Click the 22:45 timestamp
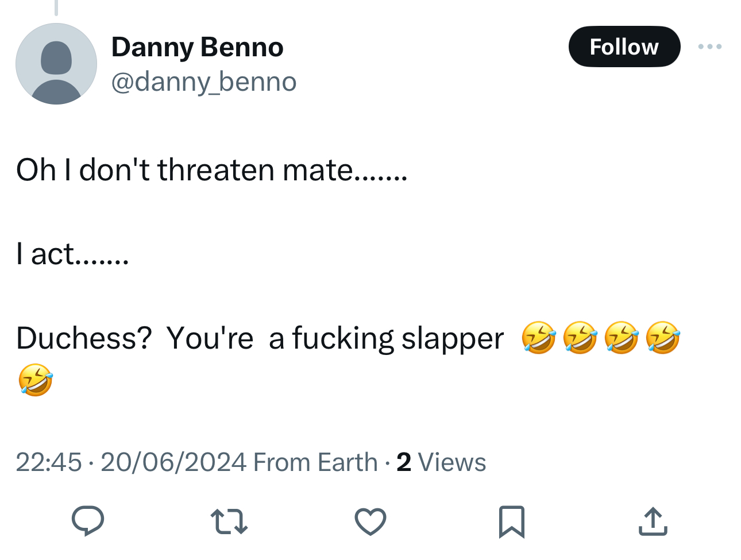The width and height of the screenshot is (741, 560). pyautogui.click(x=49, y=462)
